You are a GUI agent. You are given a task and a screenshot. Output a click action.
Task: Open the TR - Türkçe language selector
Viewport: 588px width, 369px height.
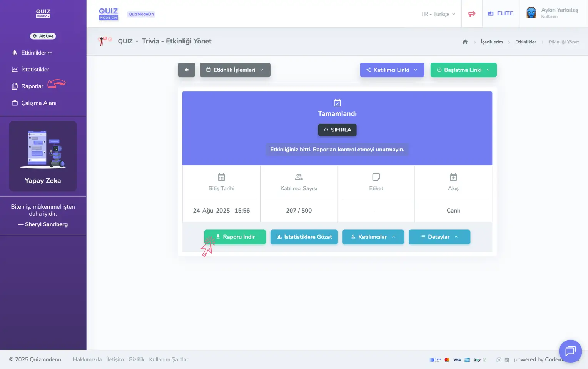(x=438, y=14)
